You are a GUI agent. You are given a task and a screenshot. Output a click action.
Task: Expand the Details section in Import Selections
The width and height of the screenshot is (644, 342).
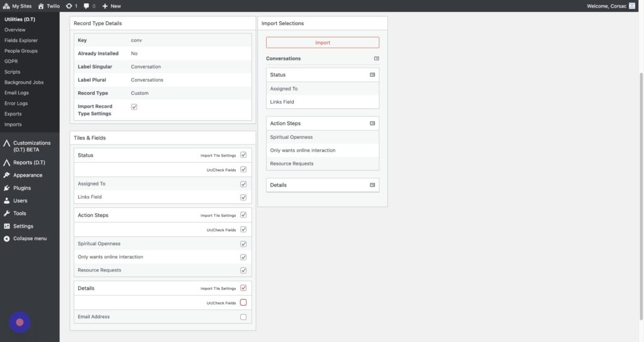pos(372,185)
